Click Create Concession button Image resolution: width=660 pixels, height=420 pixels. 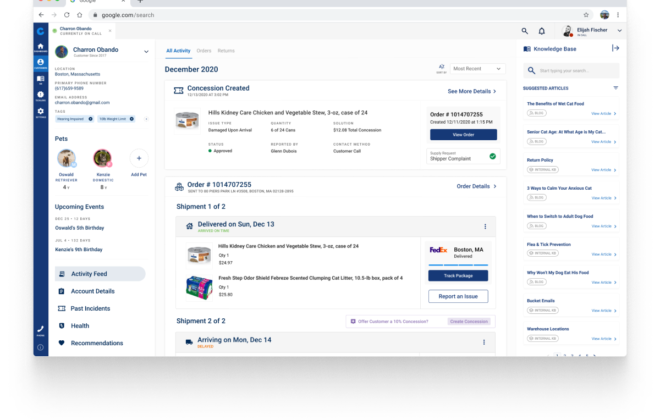(468, 322)
